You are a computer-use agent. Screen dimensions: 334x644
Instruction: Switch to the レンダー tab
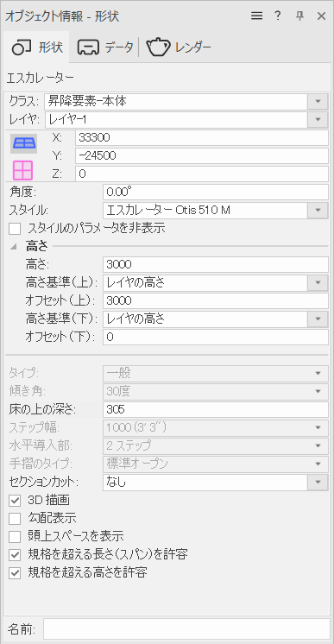[x=179, y=47]
